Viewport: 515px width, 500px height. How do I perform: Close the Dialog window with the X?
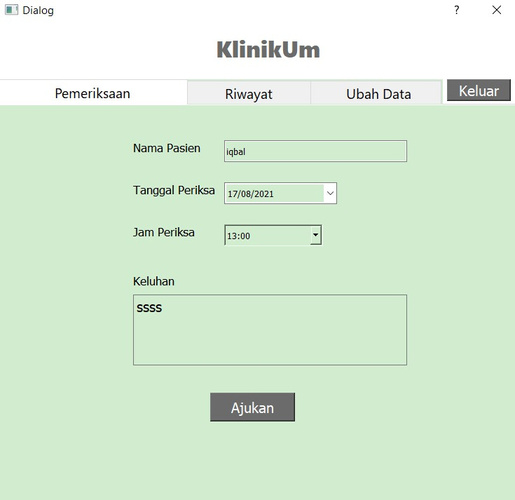coord(496,10)
